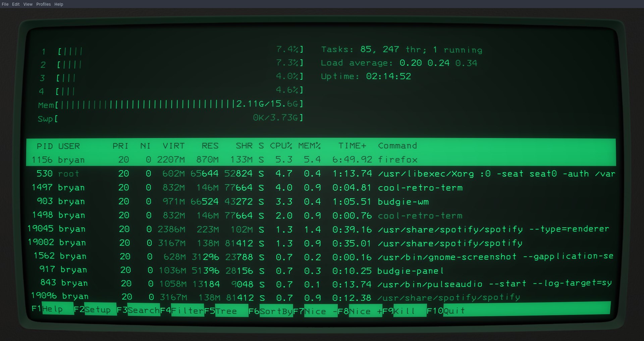This screenshot has height=341, width=644.
Task: Click the PRI column header
Action: (120, 146)
